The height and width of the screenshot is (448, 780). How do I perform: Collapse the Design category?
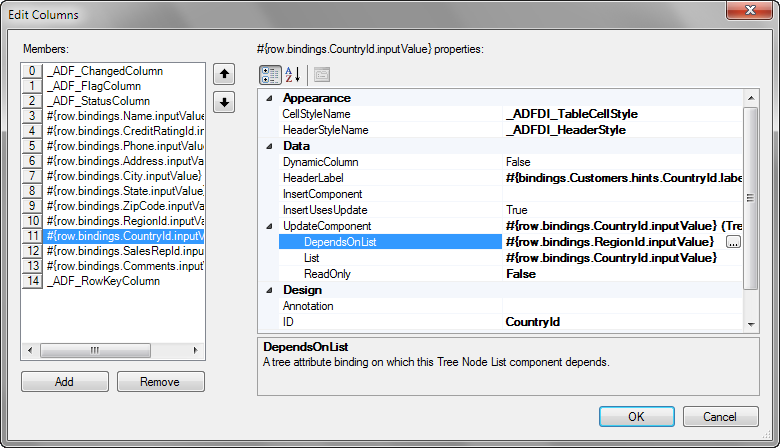pos(269,290)
